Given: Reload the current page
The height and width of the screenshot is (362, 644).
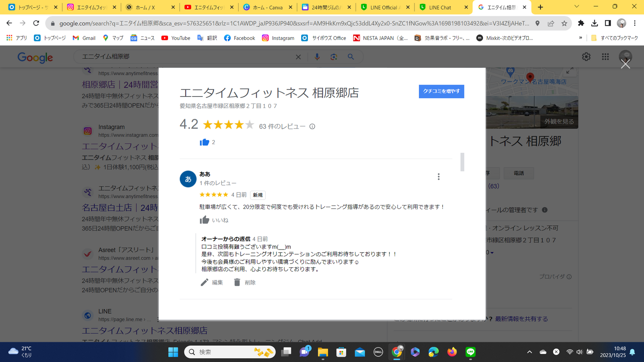Looking at the screenshot, I should click(36, 23).
